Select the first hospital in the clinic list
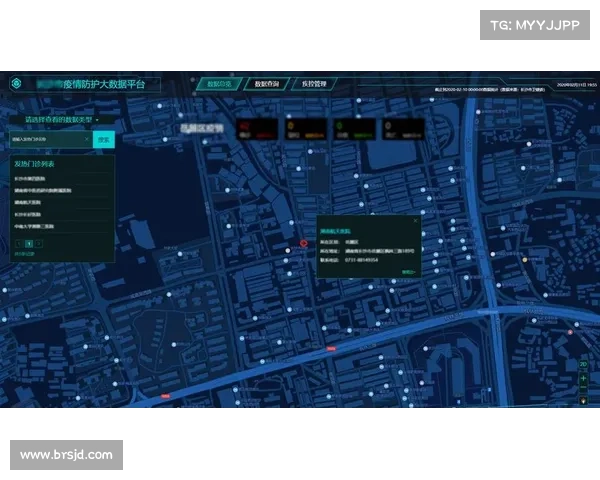 [x=30, y=177]
